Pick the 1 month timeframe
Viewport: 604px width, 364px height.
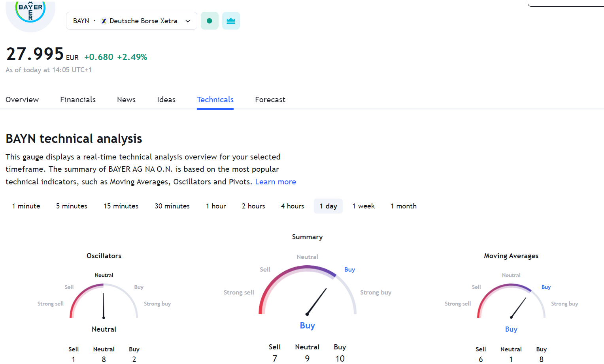[404, 206]
